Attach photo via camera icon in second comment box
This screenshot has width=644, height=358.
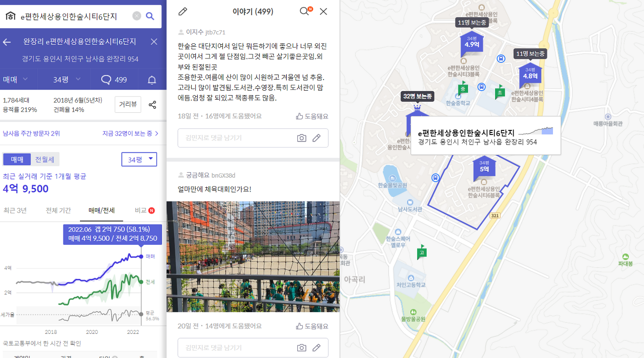tap(301, 347)
